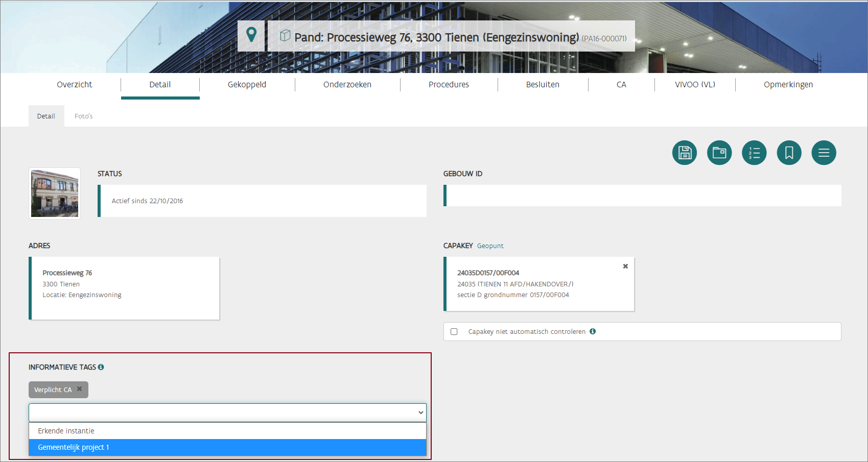
Task: Click the numbered list icon button
Action: tap(754, 153)
